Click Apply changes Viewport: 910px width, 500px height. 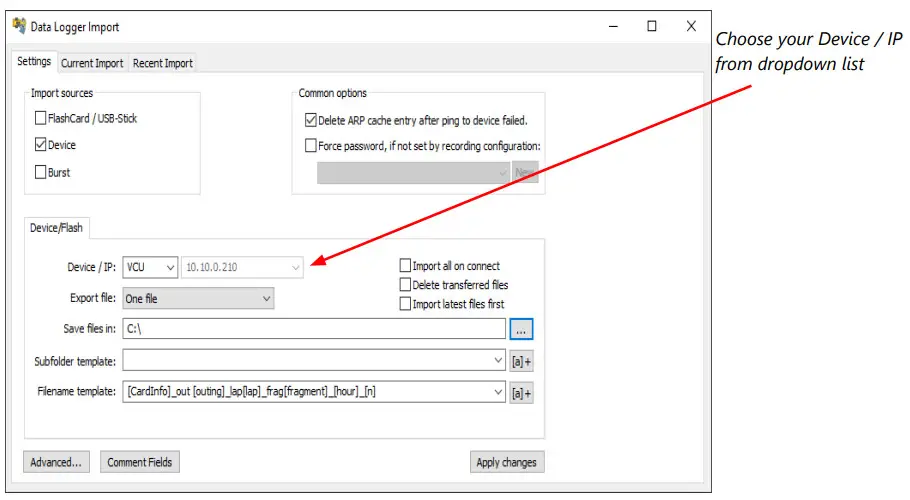coord(507,462)
